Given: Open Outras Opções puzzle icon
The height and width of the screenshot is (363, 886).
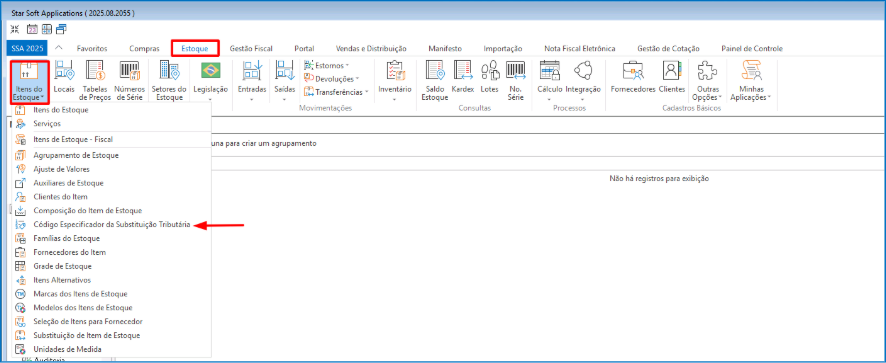Looking at the screenshot, I should 707,81.
